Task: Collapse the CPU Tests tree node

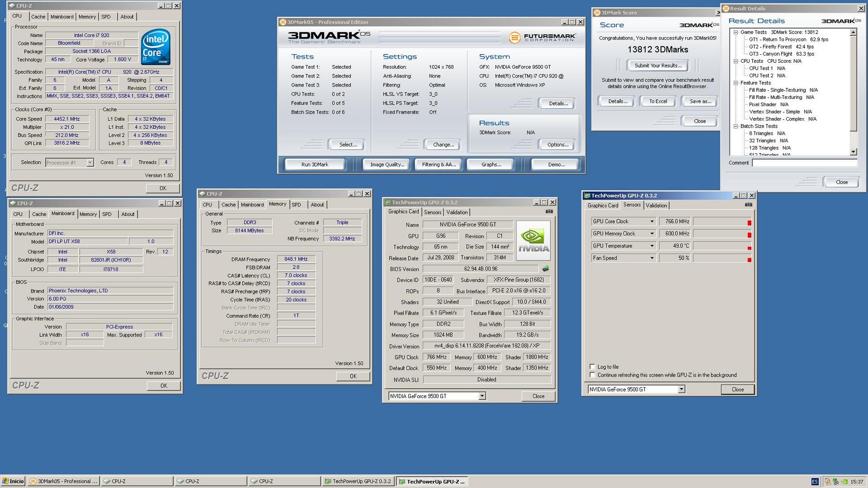Action: pyautogui.click(x=736, y=61)
